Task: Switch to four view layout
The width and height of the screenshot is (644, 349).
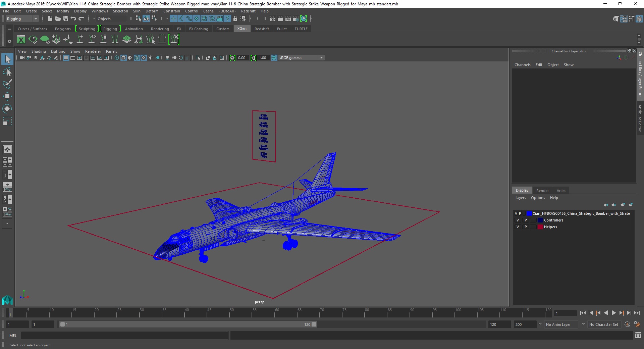Action: tap(7, 162)
